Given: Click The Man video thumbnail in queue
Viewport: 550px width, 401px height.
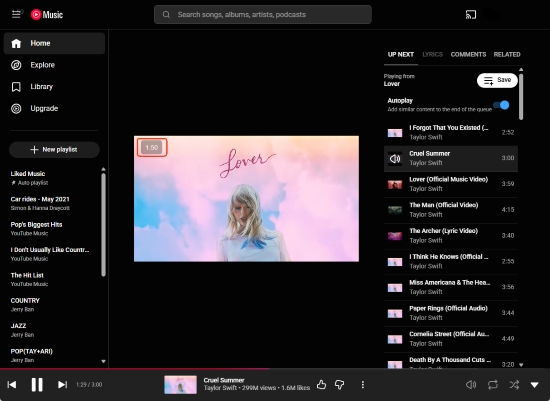Looking at the screenshot, I should tap(395, 210).
